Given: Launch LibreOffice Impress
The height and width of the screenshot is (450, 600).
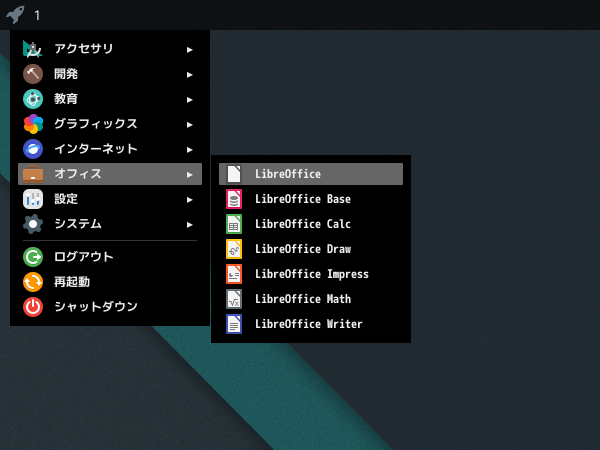Looking at the screenshot, I should [x=311, y=274].
